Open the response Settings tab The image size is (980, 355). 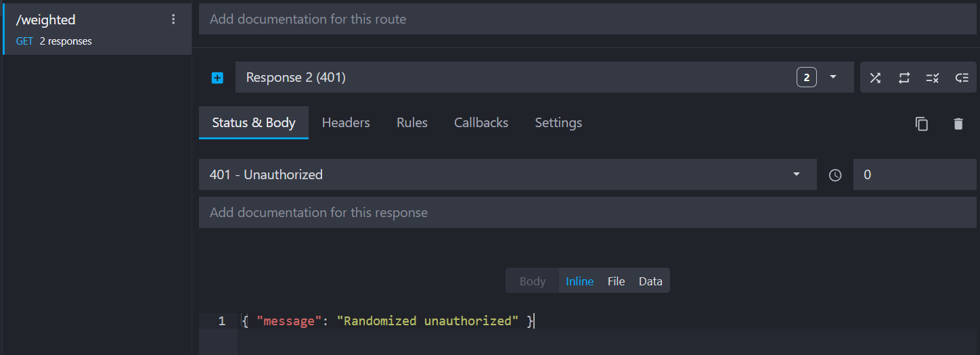[x=558, y=122]
